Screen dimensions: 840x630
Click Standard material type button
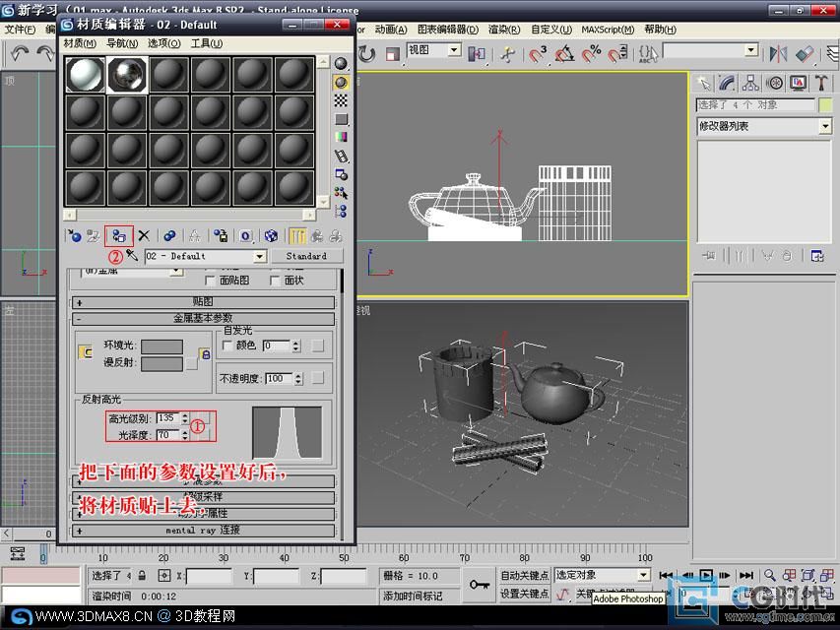pos(306,256)
